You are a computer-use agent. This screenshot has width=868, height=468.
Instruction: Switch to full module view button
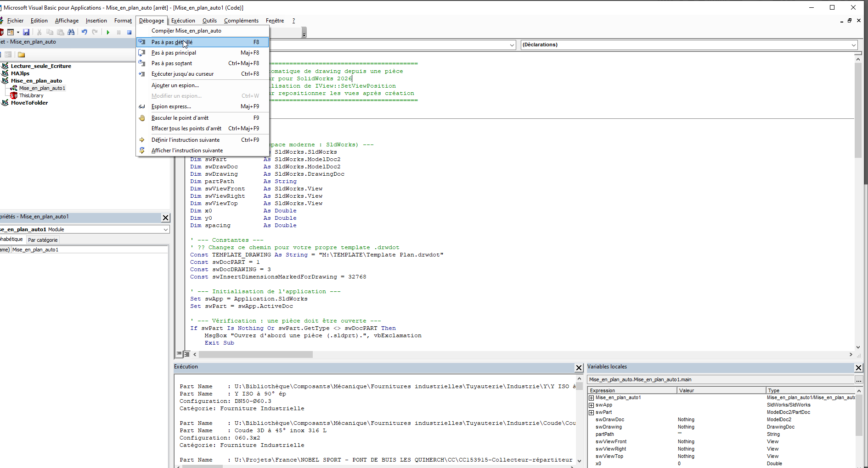(x=187, y=354)
